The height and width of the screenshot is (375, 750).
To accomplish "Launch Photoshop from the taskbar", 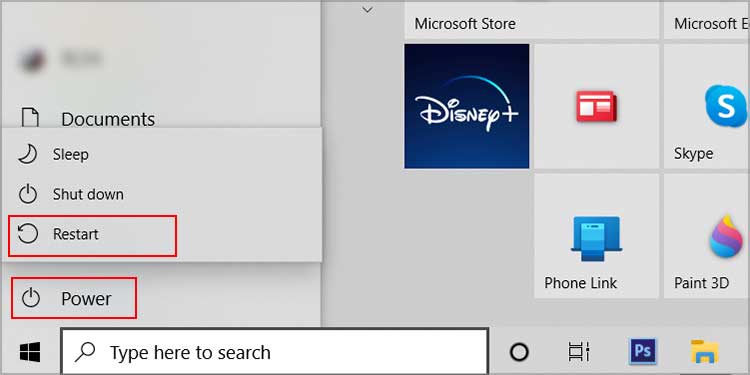I will pos(643,352).
